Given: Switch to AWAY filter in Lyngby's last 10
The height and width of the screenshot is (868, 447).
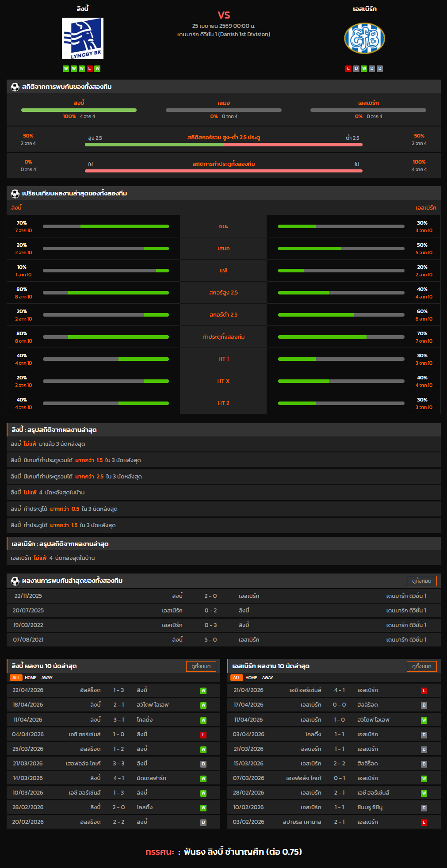Looking at the screenshot, I should 47,677.
